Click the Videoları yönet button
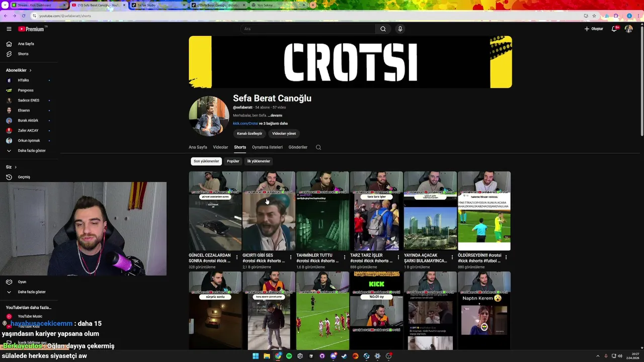 [284, 134]
